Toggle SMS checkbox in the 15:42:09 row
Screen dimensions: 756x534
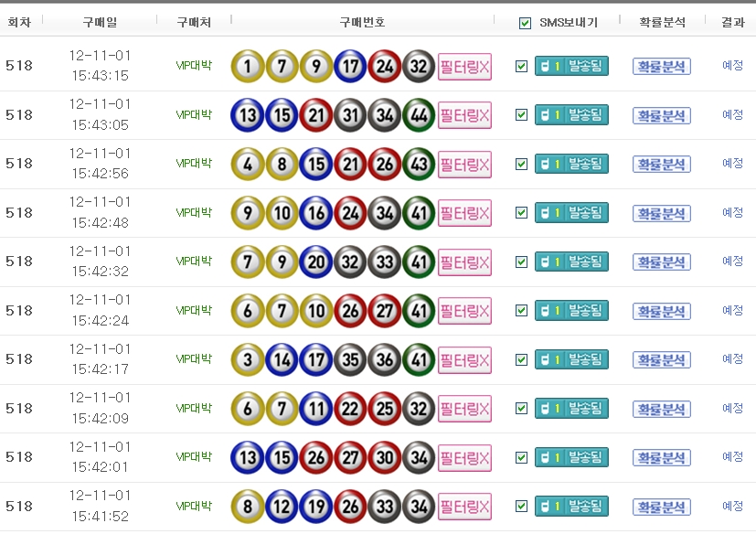tap(522, 409)
